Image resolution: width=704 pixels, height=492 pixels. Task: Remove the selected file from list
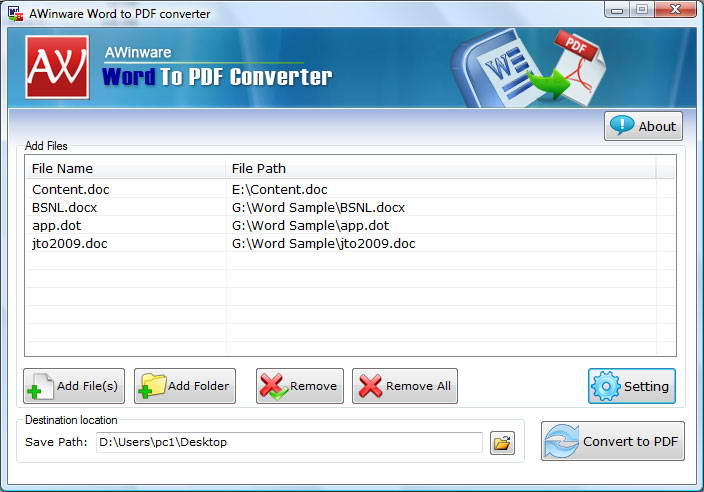(x=299, y=386)
